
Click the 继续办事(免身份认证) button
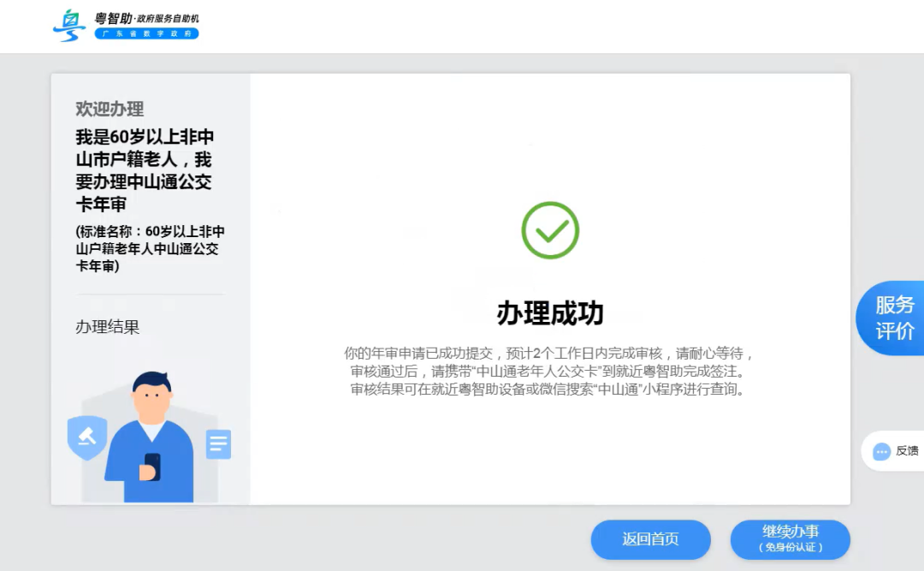click(790, 540)
